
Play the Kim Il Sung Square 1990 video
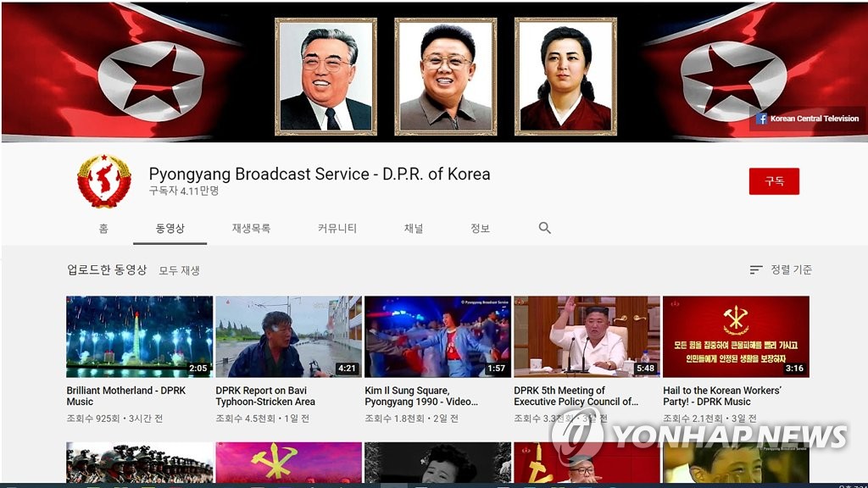(x=437, y=336)
